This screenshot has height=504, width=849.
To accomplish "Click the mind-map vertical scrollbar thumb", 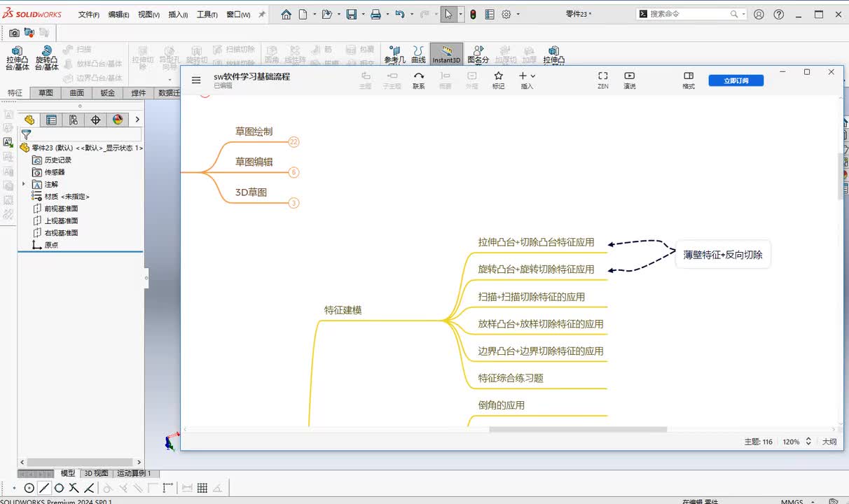I will click(x=841, y=176).
